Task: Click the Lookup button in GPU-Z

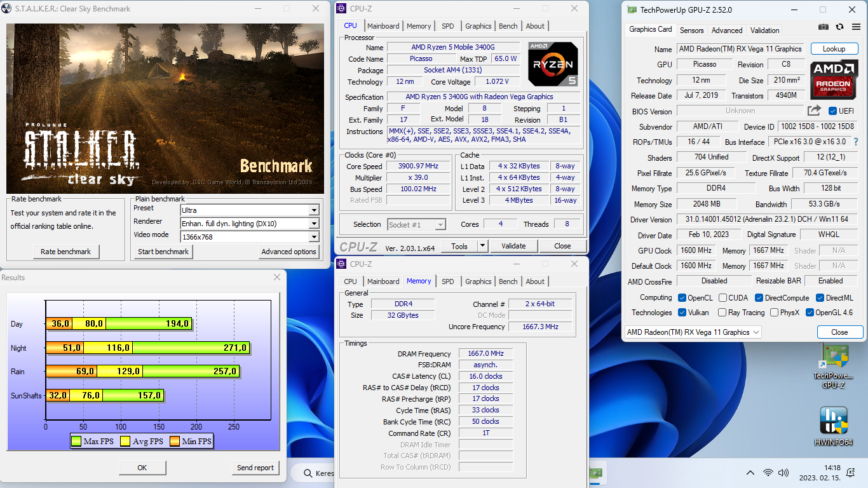Action: (x=834, y=49)
